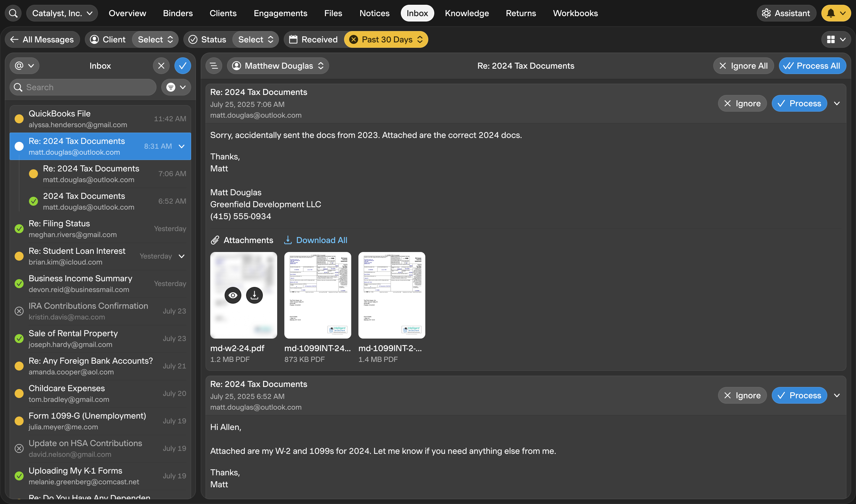Click the preview eye icon on md-w2-24.pdf
Screen dimensions: 856x504
tap(233, 295)
